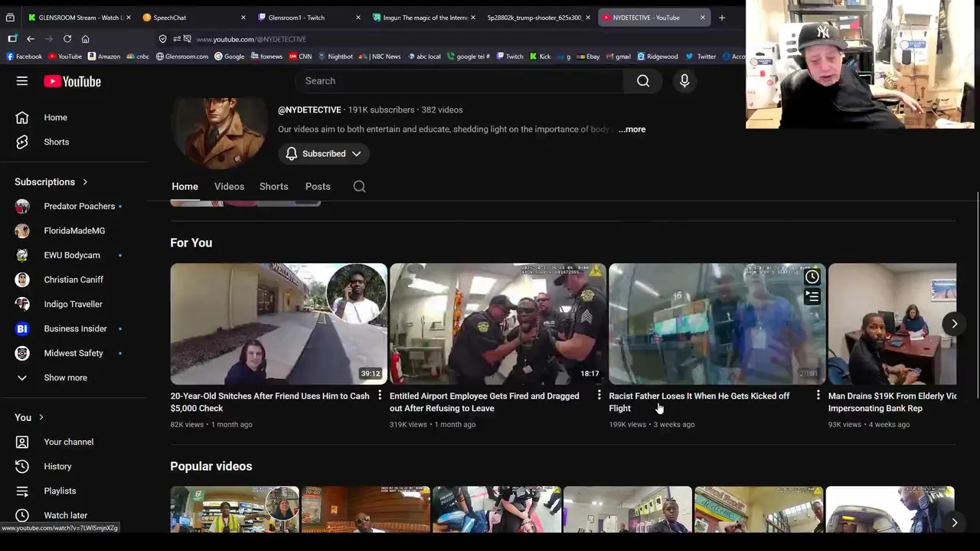
Task: Open the Amazon bookmark
Action: [x=103, y=56]
